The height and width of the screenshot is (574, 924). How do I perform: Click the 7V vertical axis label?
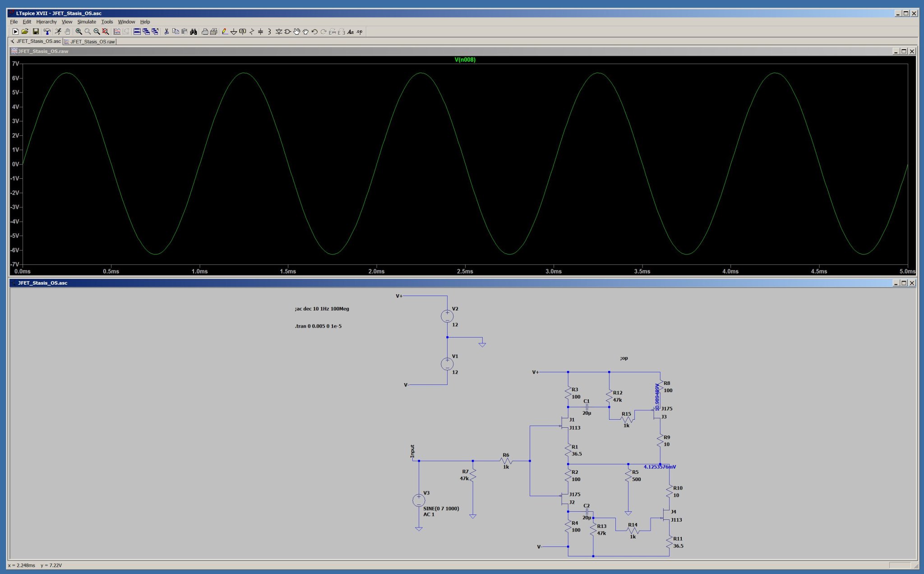[15, 64]
